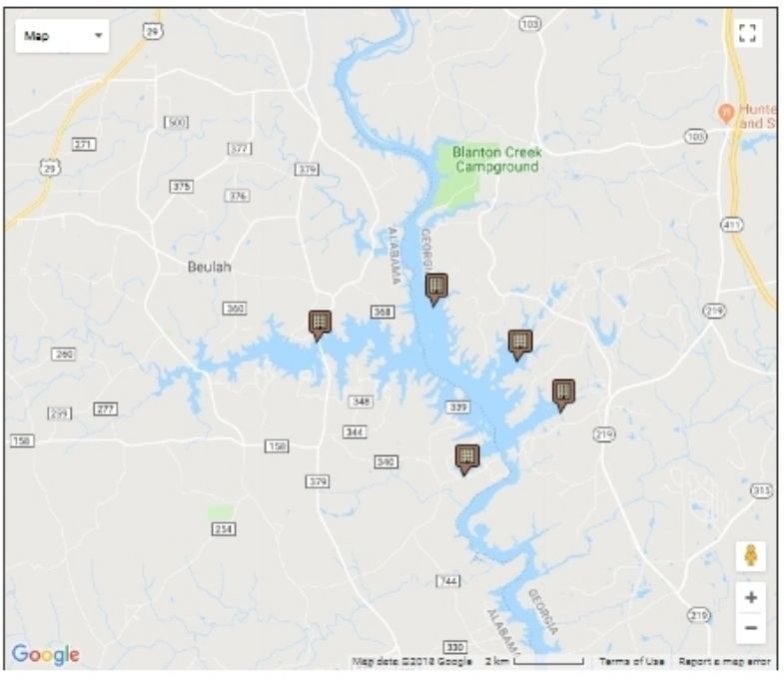Click the road 158 label at left edge
This screenshot has width=784, height=683.
tap(22, 441)
